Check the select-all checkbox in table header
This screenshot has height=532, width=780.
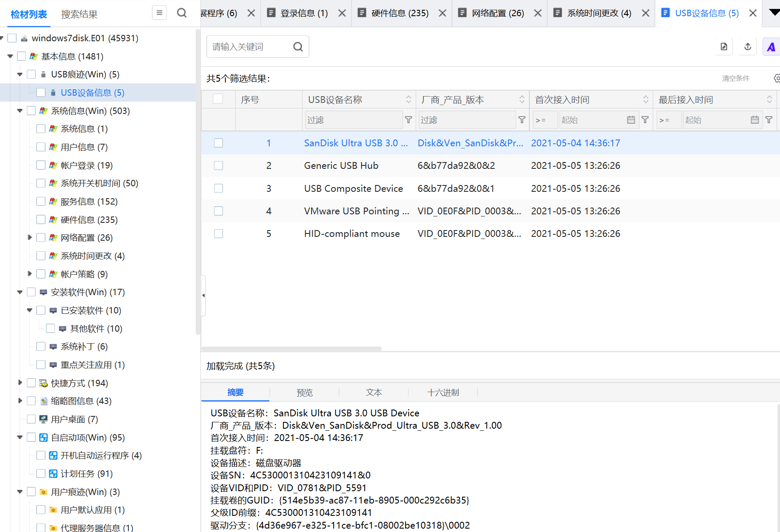[218, 99]
